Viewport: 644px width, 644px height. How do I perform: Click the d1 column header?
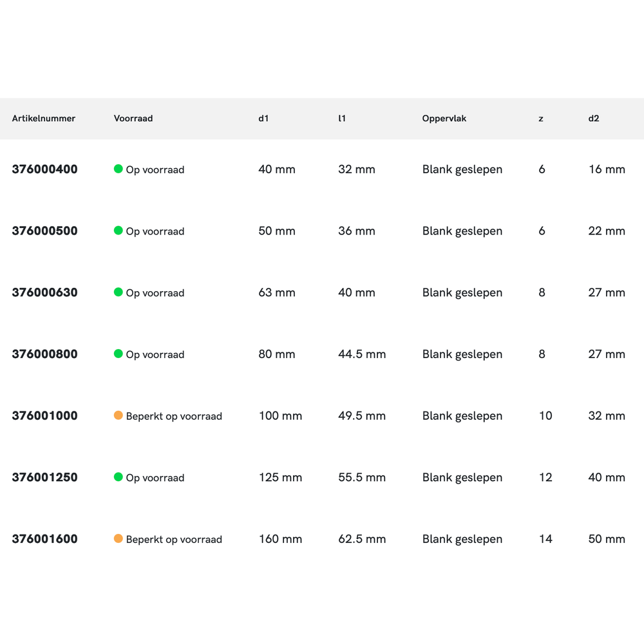point(263,118)
